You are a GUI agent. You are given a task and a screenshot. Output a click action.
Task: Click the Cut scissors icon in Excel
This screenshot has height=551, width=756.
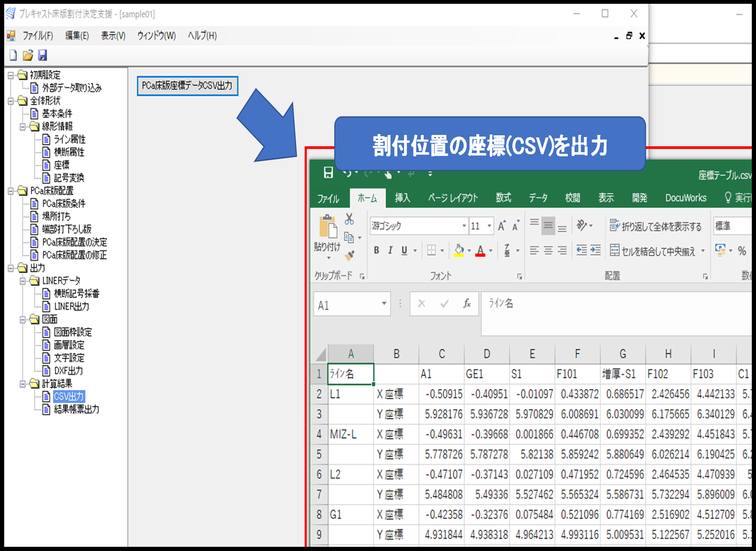click(x=349, y=219)
